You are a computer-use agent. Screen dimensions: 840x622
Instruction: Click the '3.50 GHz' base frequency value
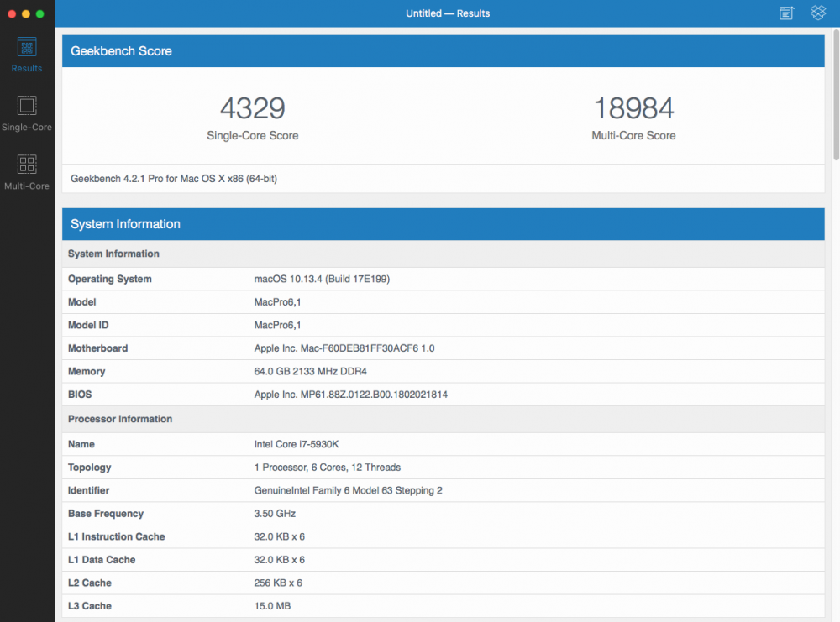click(275, 514)
